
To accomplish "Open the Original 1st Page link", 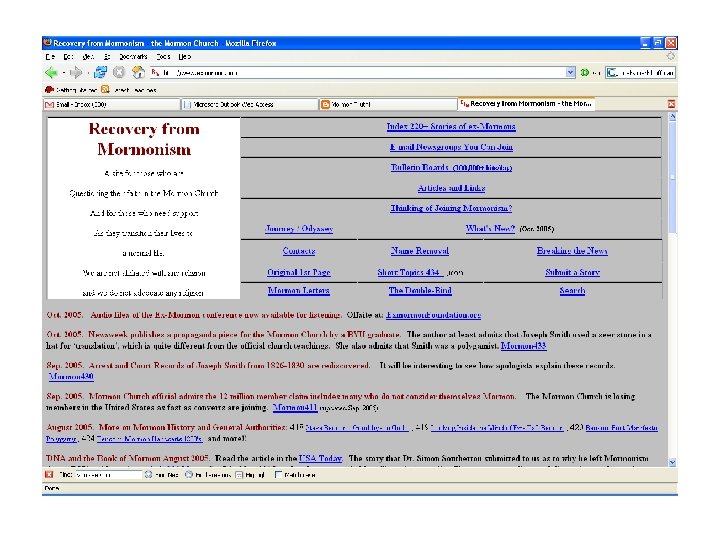I will 299,272.
